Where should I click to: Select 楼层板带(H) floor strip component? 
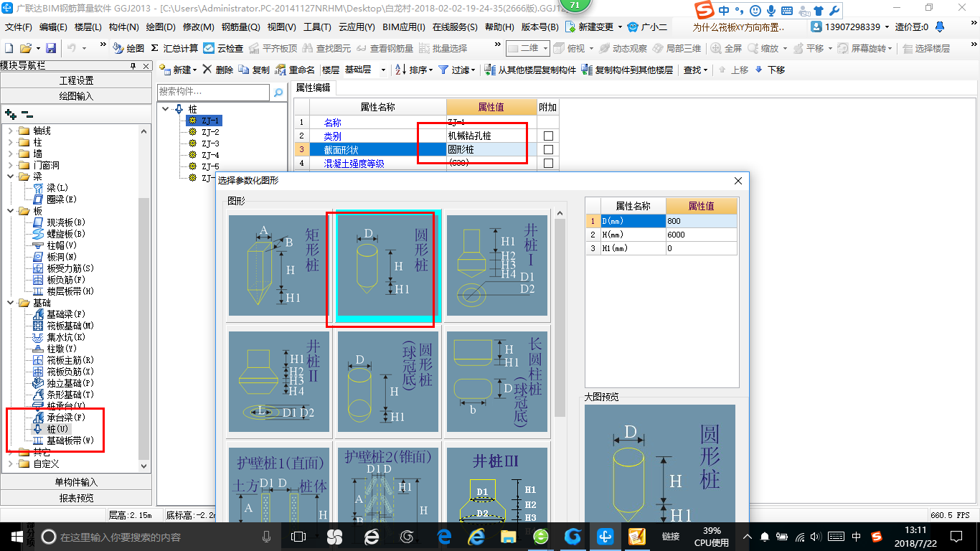pyautogui.click(x=64, y=291)
